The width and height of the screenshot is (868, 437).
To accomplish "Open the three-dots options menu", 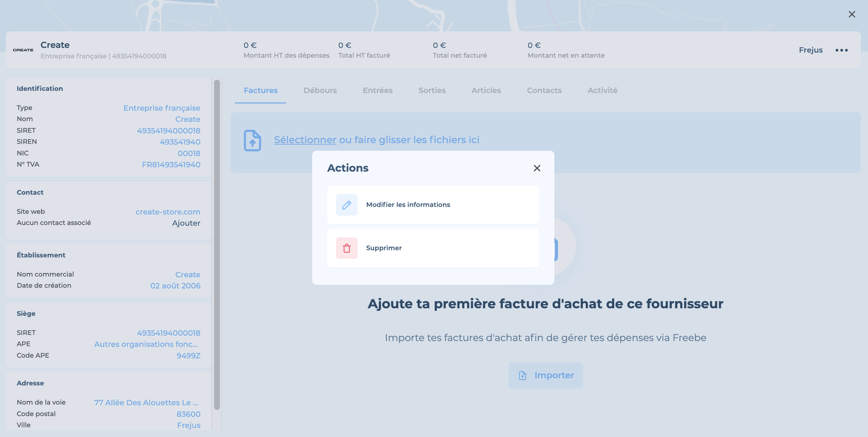I will 841,50.
